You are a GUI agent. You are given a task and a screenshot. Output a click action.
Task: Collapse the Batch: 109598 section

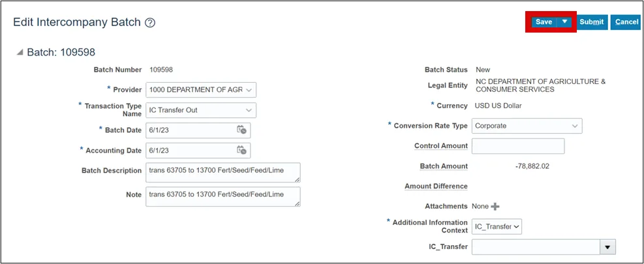[x=20, y=52]
